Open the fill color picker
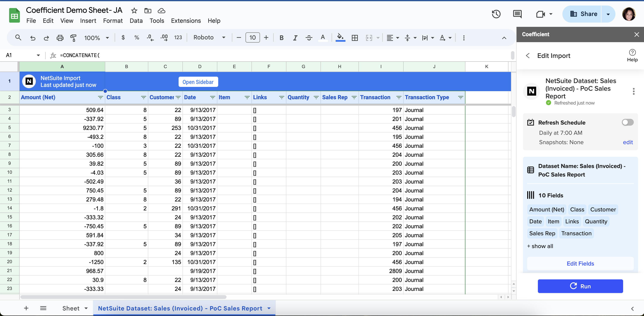This screenshot has height=316, width=644. (340, 38)
